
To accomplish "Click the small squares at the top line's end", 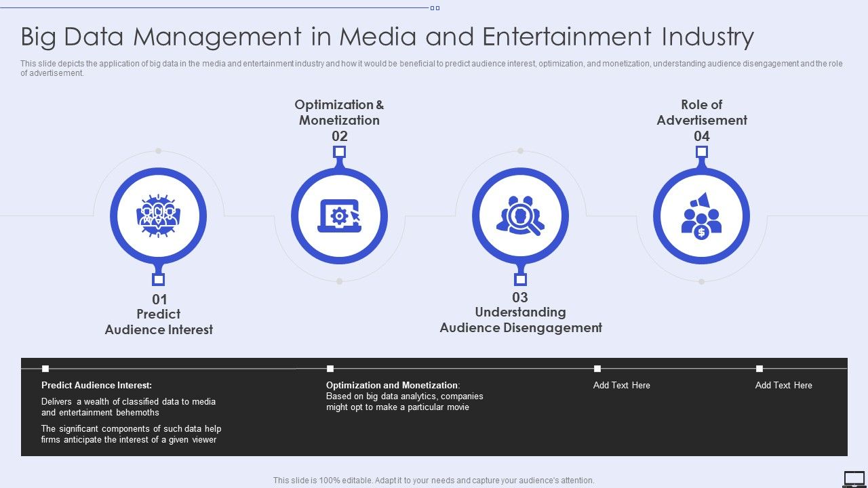I will (x=435, y=8).
